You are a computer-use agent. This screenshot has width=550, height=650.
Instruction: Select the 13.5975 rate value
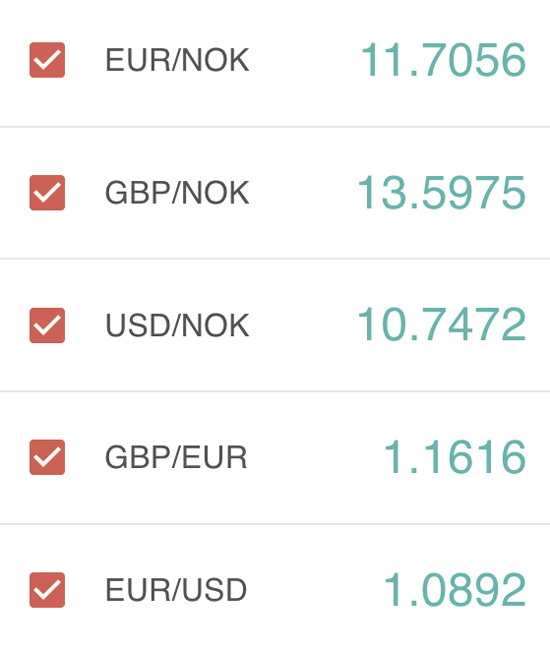442,193
